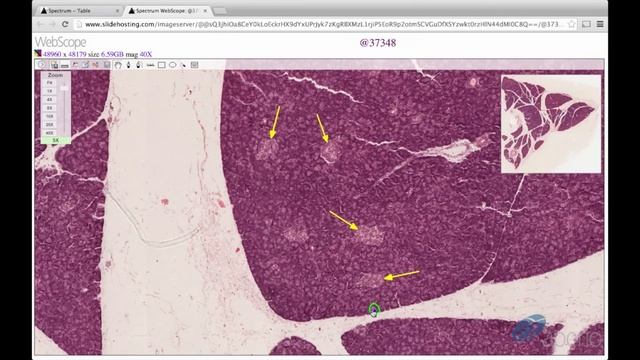Viewport: 640px width, 360px height.
Task: Click the 'mag 40X' magnification text
Action: pos(139,54)
